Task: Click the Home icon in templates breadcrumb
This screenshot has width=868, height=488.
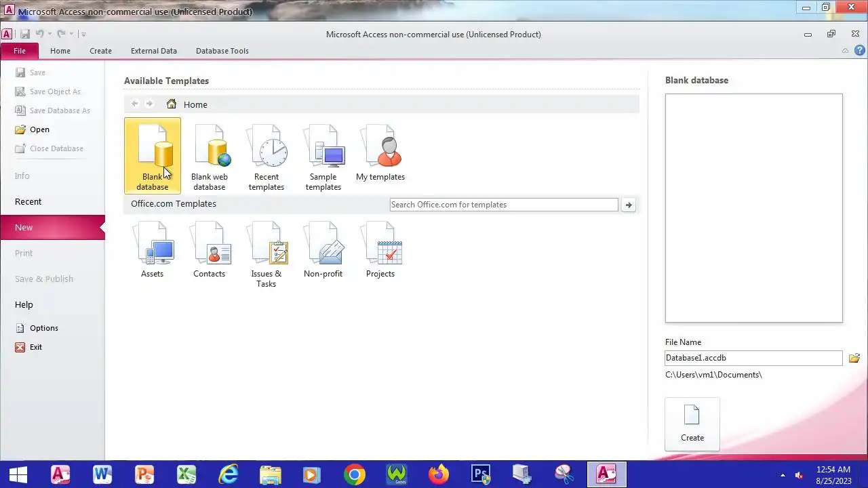Action: coord(172,104)
